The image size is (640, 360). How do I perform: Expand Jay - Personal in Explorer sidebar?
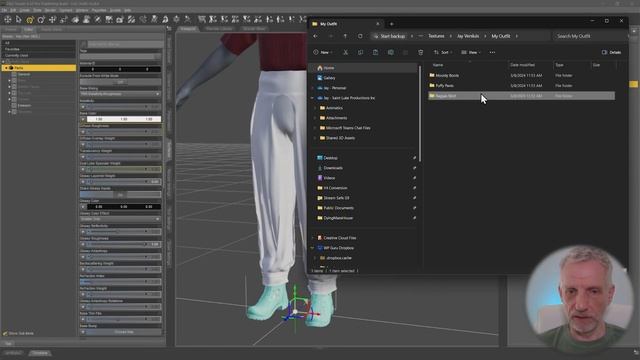[313, 88]
